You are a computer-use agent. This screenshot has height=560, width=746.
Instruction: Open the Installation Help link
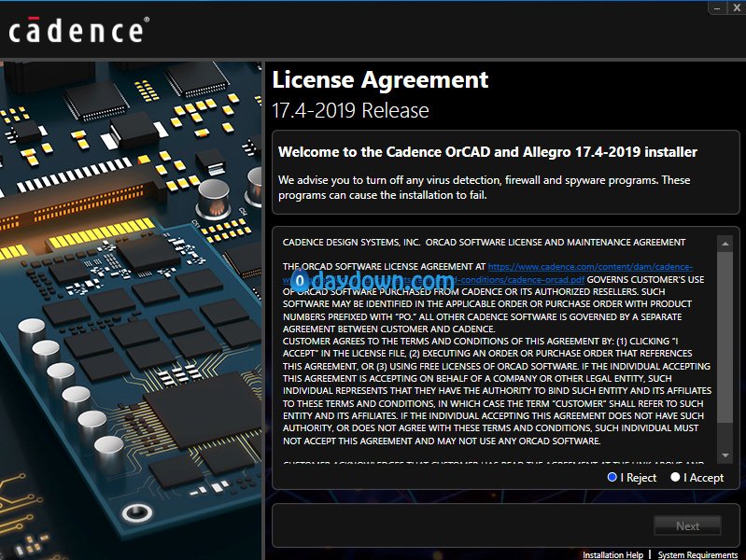tap(612, 554)
